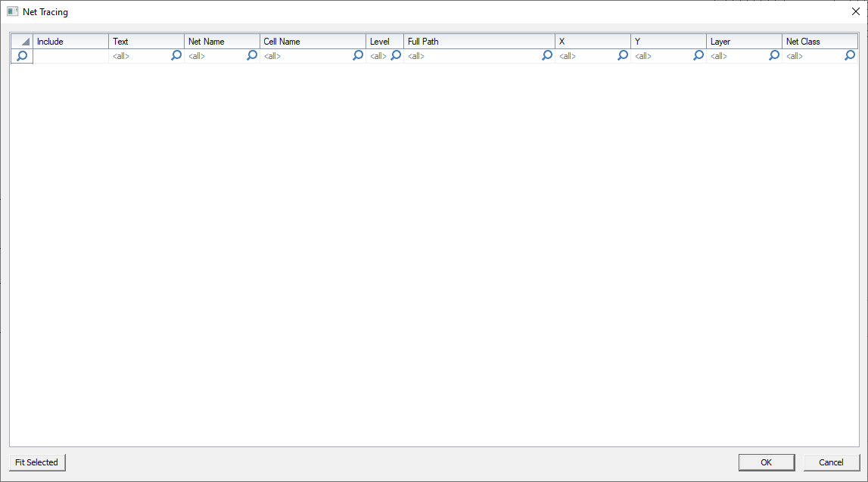Viewport: 868px width, 482px height.
Task: Open the Text column <all> filter
Action: [120, 55]
